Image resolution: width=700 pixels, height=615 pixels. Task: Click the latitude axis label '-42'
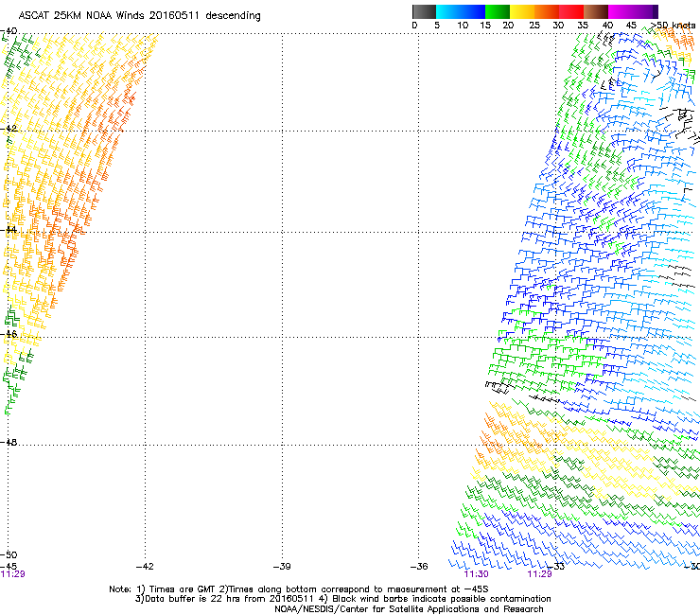tap(9, 128)
